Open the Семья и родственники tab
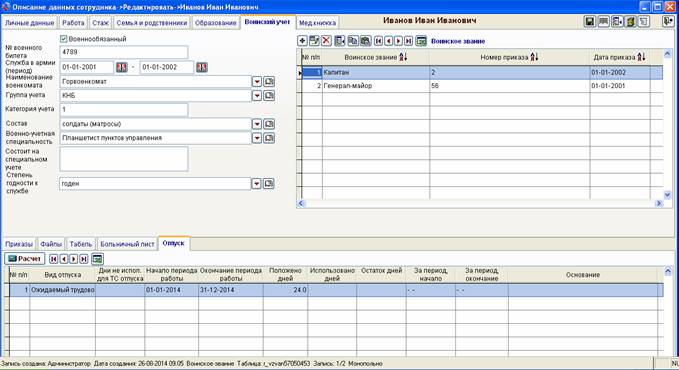This screenshot has width=679, height=370. [152, 23]
